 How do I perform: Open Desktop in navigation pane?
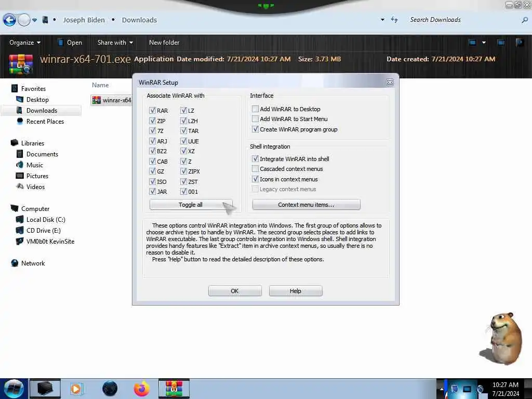point(37,99)
